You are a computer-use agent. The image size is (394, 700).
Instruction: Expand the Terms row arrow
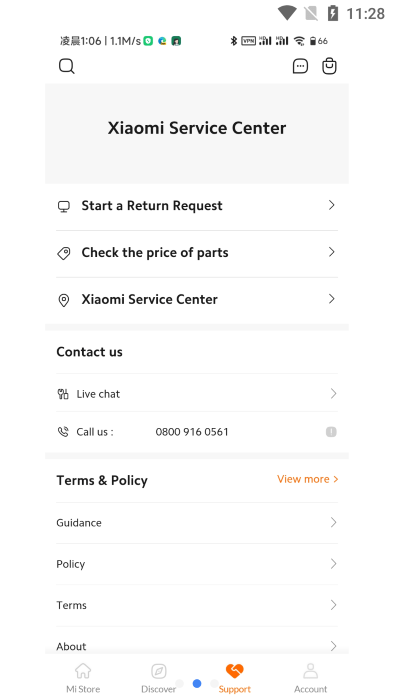pos(333,605)
